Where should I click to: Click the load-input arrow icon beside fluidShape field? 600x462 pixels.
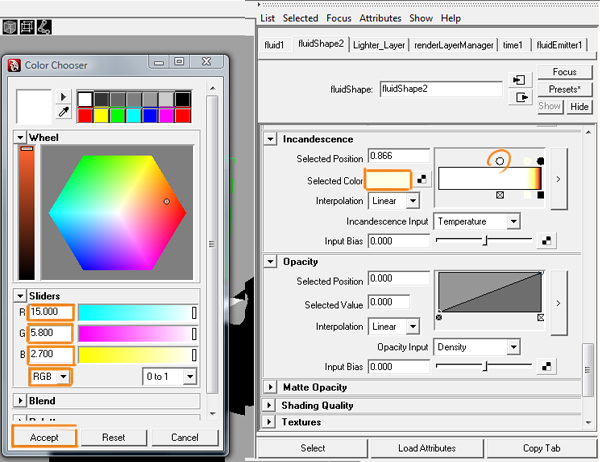[519, 80]
